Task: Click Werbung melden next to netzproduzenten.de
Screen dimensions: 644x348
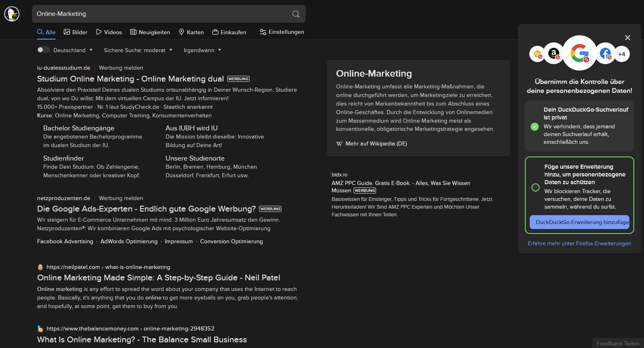Action: pos(121,198)
